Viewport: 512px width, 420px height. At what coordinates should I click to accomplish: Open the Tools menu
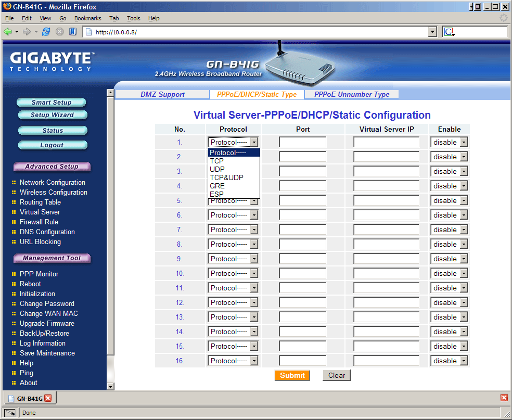[x=134, y=18]
